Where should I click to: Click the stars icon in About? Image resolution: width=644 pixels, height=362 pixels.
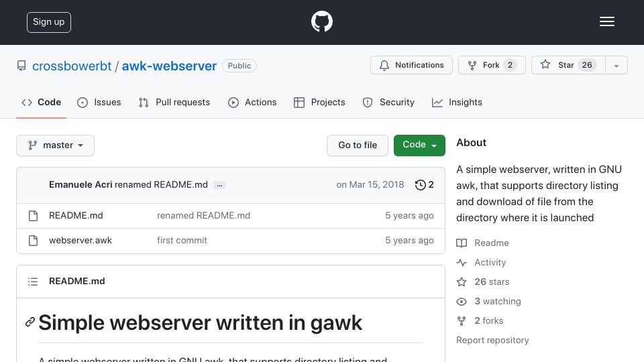(x=462, y=282)
